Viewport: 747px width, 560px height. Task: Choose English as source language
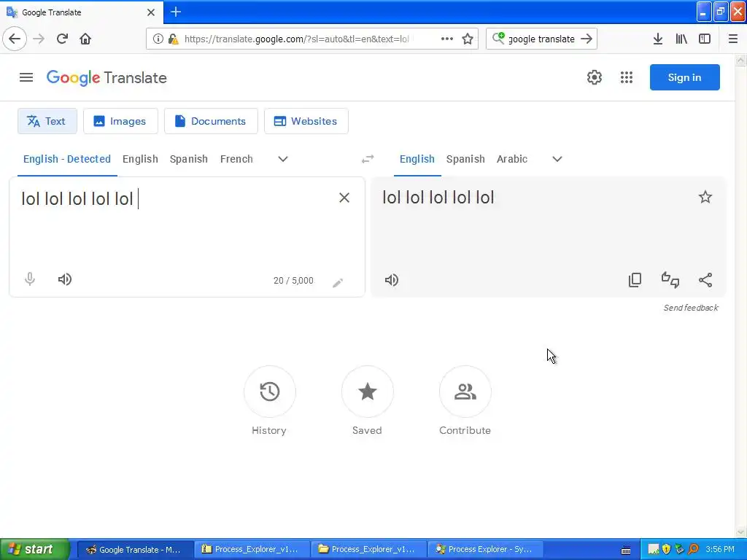pyautogui.click(x=140, y=159)
